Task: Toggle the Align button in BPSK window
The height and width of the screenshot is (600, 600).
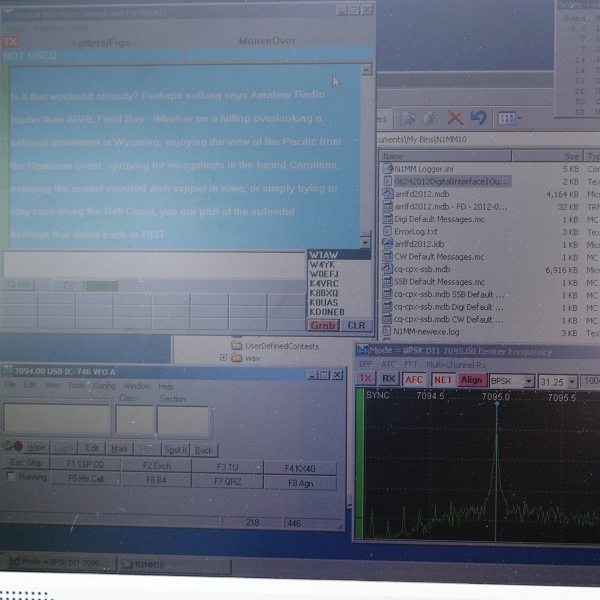Action: pos(472,380)
